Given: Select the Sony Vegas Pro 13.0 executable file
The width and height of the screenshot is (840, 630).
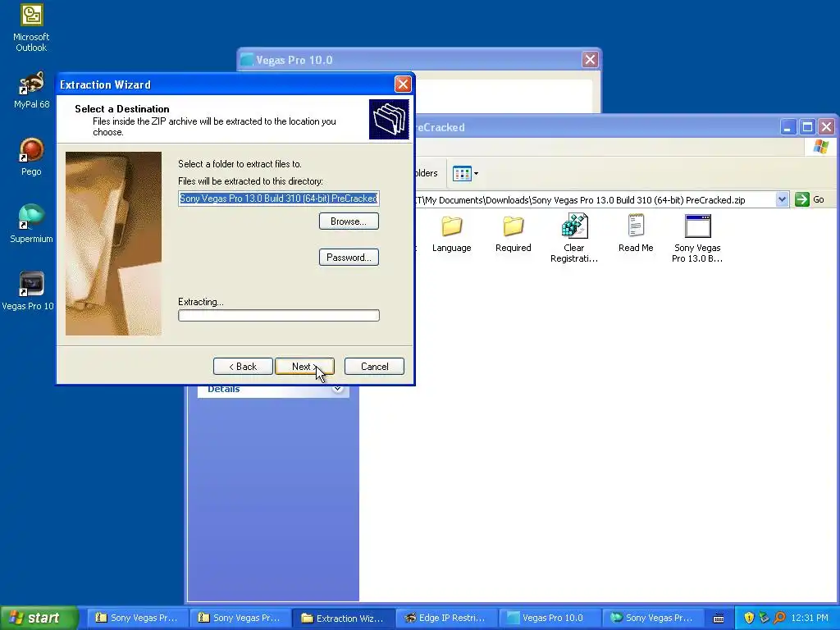Looking at the screenshot, I should point(697,238).
